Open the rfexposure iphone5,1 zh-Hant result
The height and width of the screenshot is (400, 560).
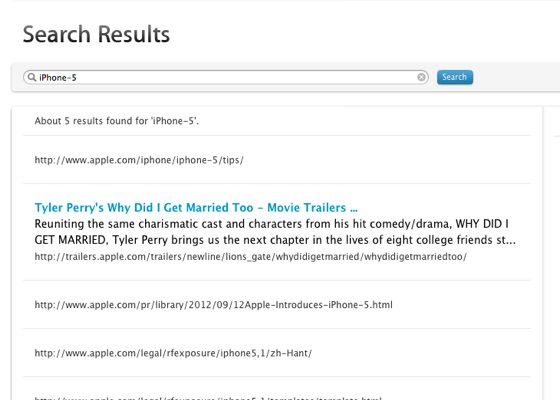(x=173, y=353)
